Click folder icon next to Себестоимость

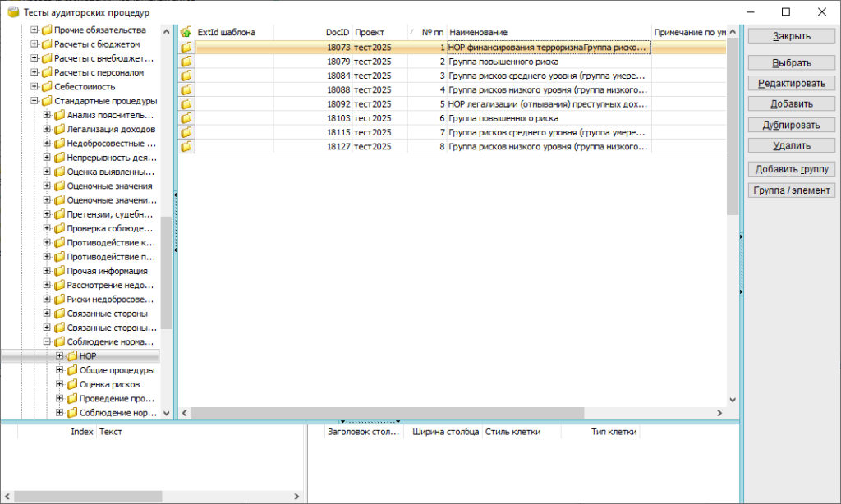tap(46, 87)
